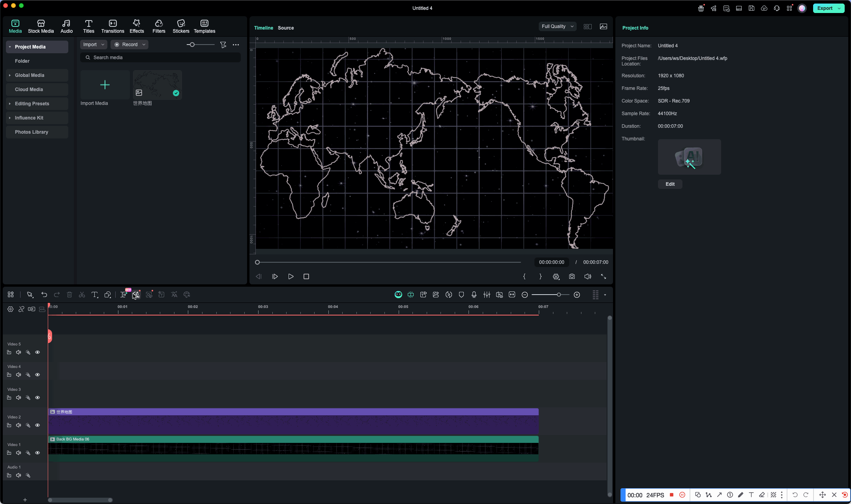Switch to the Source tab

[285, 28]
